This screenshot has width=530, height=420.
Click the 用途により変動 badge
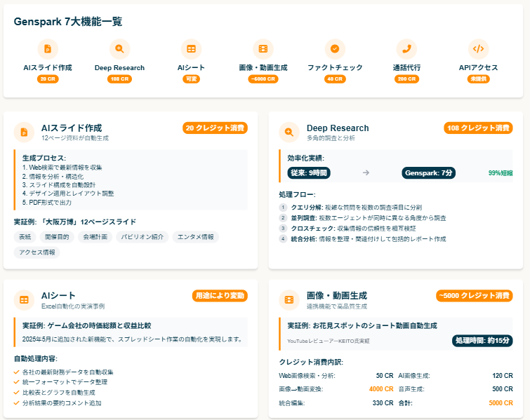(x=220, y=296)
